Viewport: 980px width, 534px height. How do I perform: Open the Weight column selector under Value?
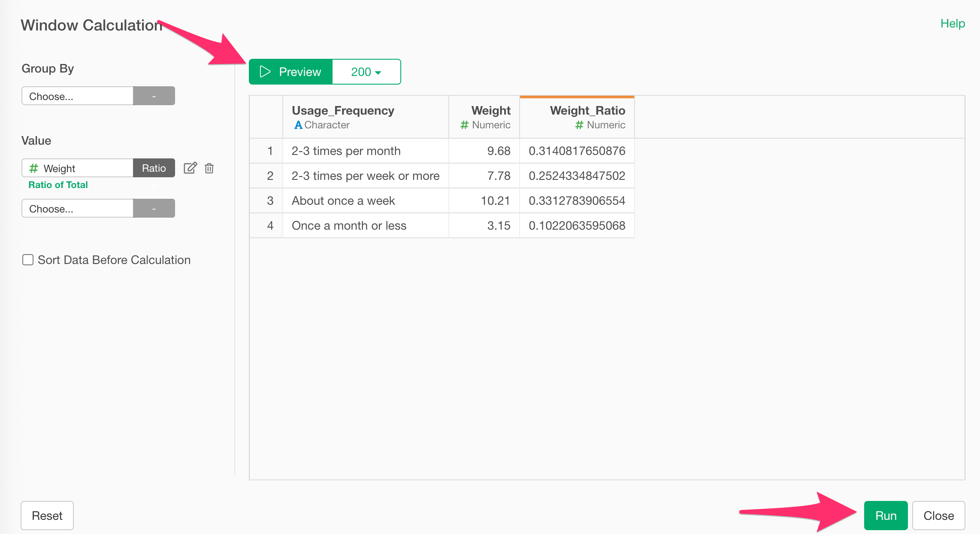coord(77,168)
